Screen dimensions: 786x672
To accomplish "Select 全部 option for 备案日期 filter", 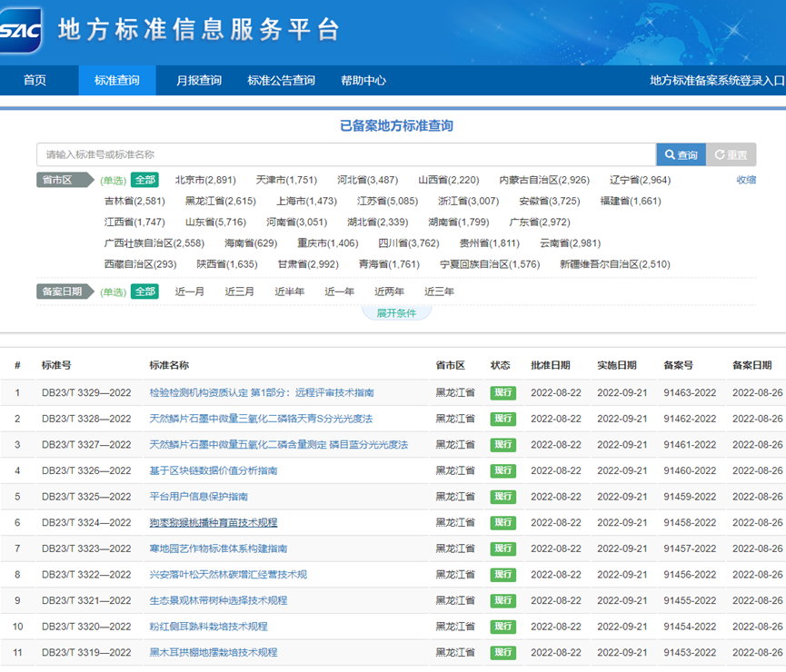I will [144, 292].
